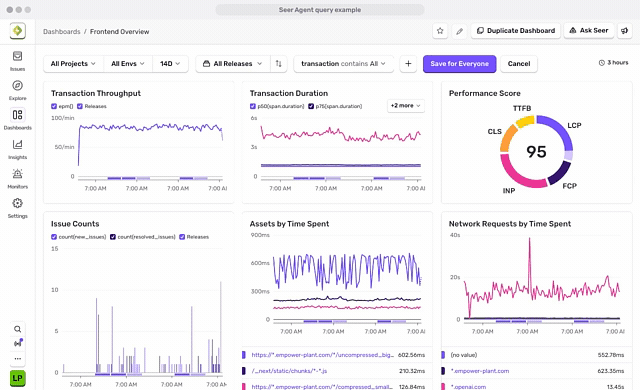Click the 602.56ms asset value

411,355
